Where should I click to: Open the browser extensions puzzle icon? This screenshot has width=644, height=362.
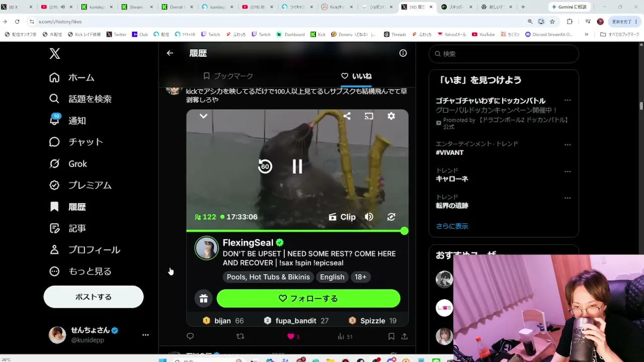570,22
